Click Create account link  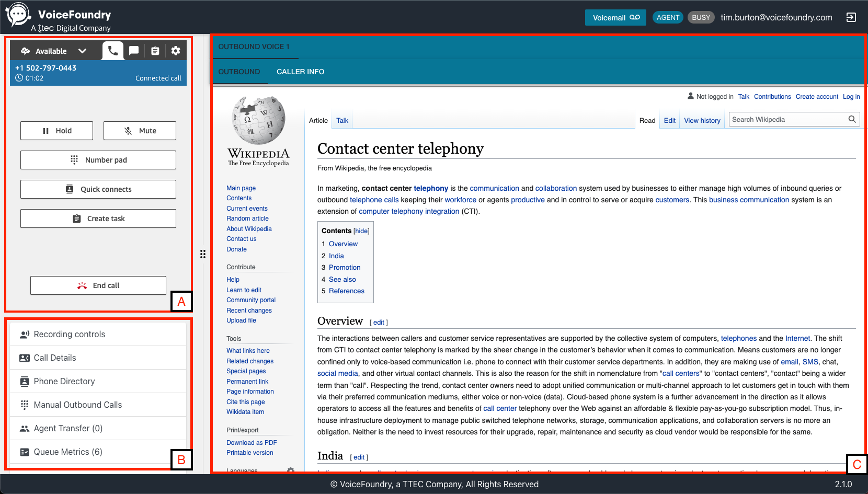coord(817,97)
